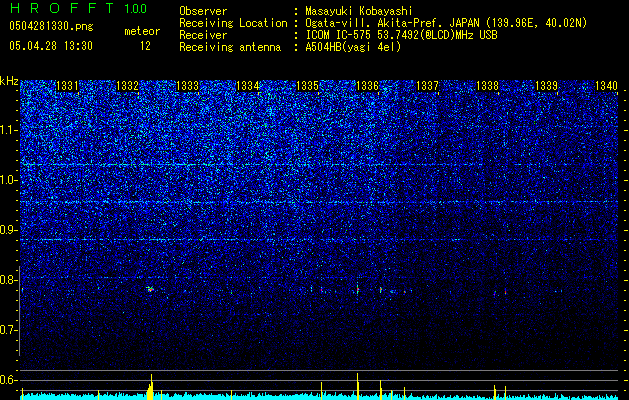Viewport: 629px width, 400px height.
Task: Click the Receiving antenna label
Action: (x=230, y=47)
